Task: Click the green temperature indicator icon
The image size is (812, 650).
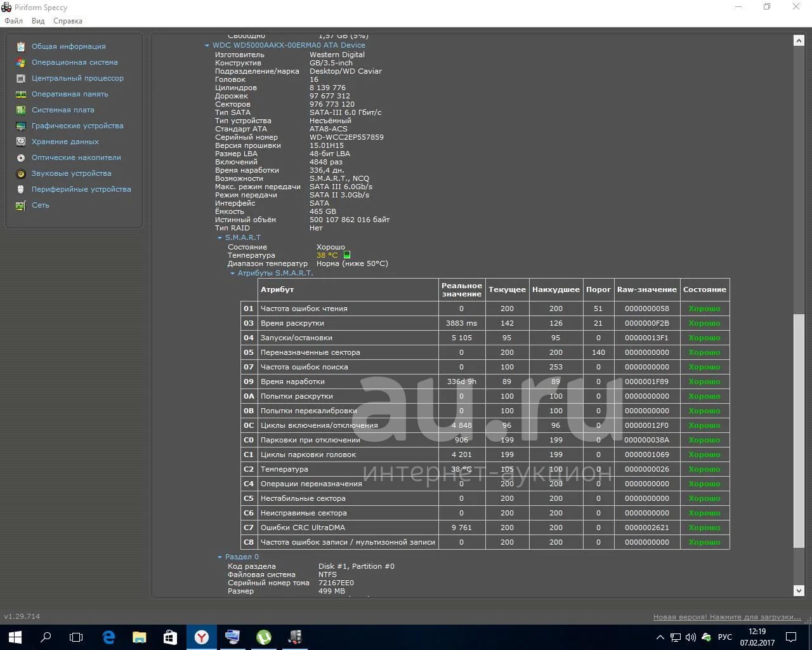Action: (347, 255)
